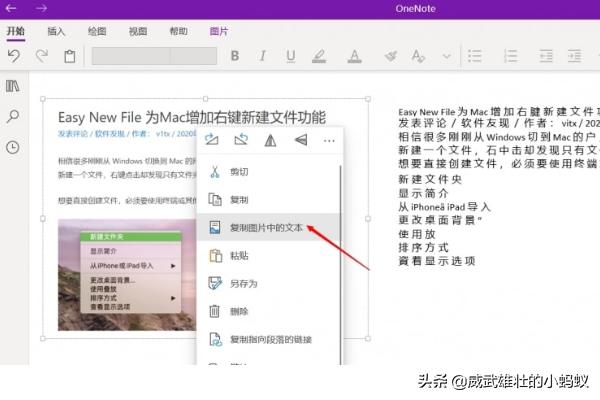Pick the font color A swatch
Image resolution: width=600 pixels, height=400 pixels.
352,56
